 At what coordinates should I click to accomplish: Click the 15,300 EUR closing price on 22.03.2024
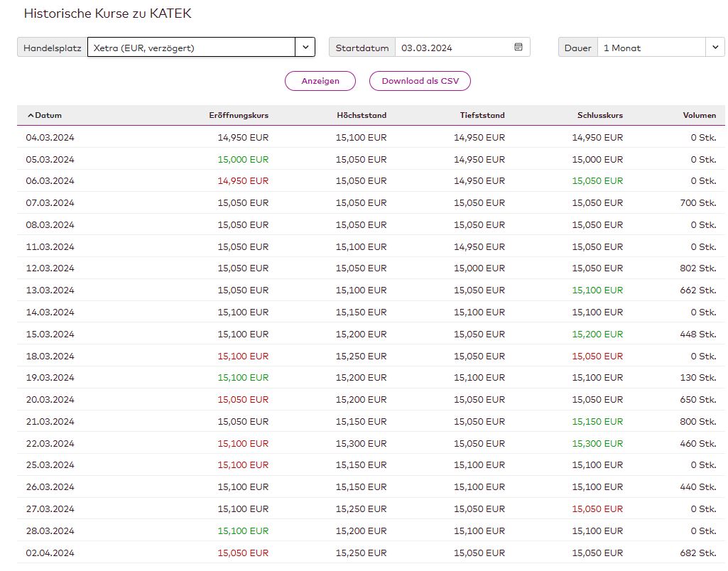(597, 444)
